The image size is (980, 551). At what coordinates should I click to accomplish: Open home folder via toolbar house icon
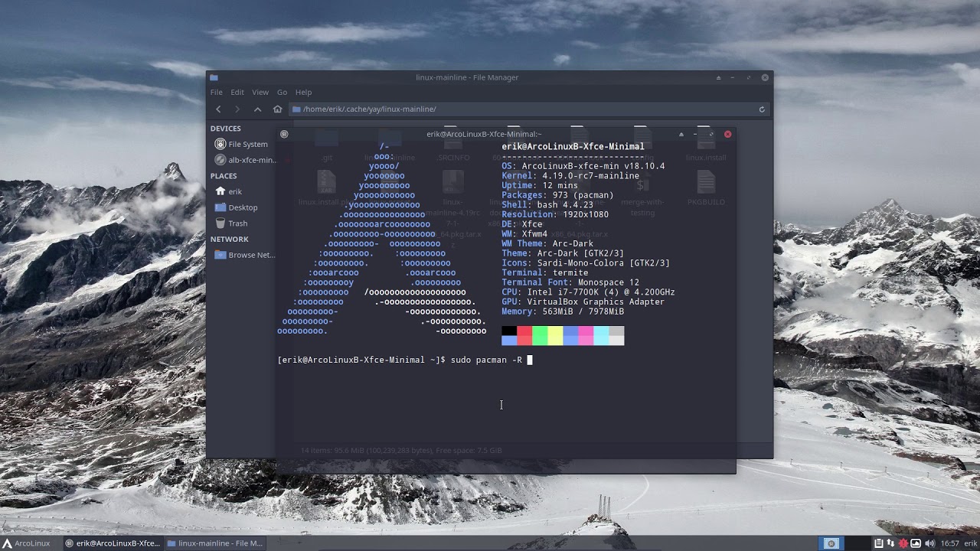(x=277, y=109)
